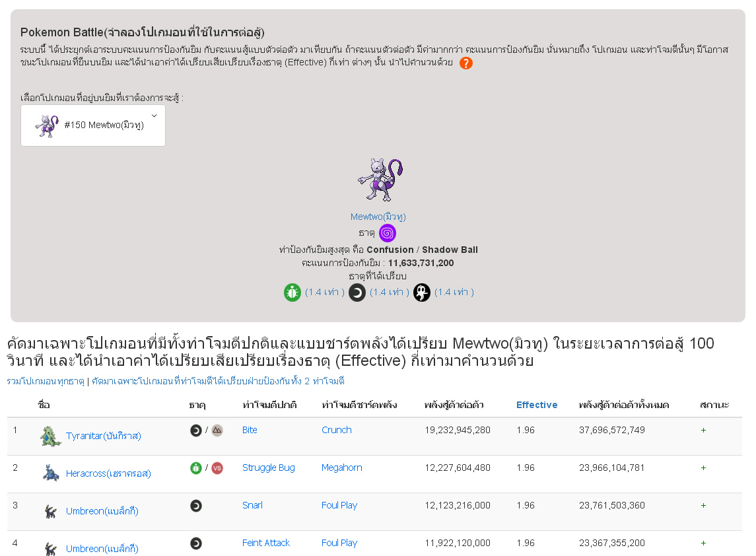This screenshot has height=556, width=756.
Task: Click the พลังสู้ตัวต่อตัว column header
Action: [x=454, y=405]
